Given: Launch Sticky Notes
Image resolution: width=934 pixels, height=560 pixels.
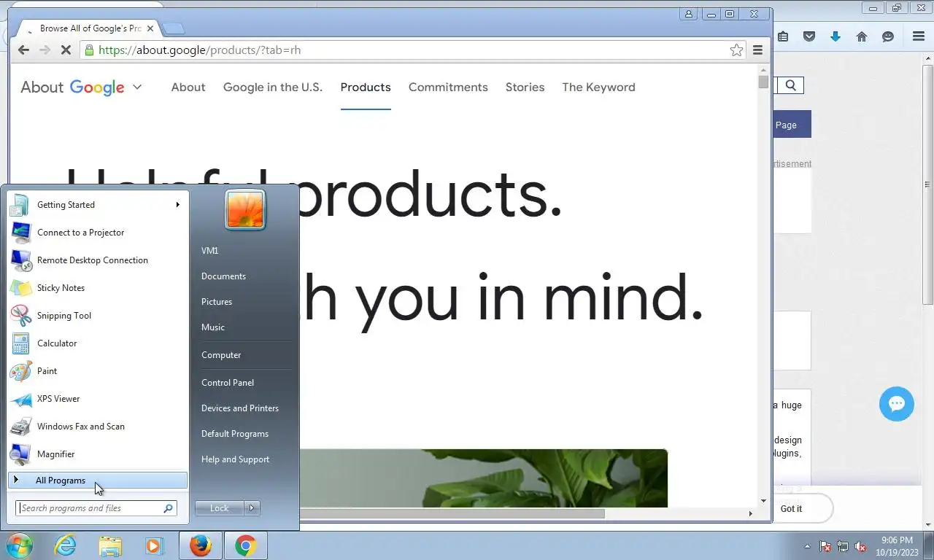Looking at the screenshot, I should point(97,288).
